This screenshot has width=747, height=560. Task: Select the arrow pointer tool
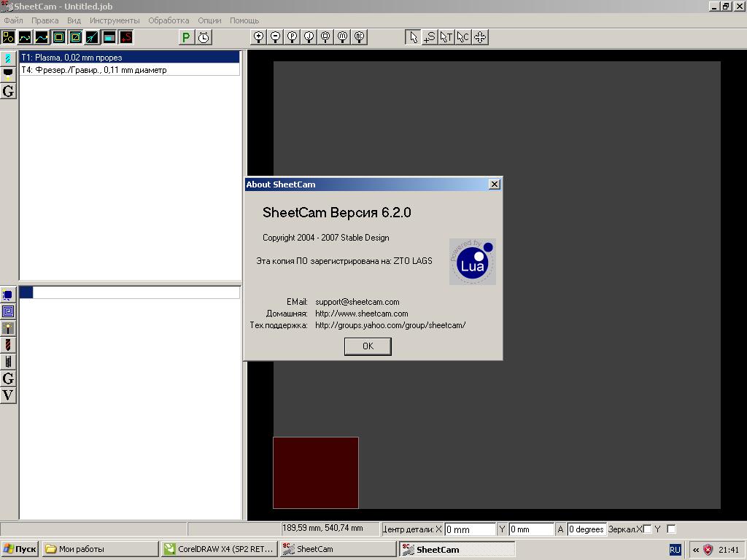(413, 37)
